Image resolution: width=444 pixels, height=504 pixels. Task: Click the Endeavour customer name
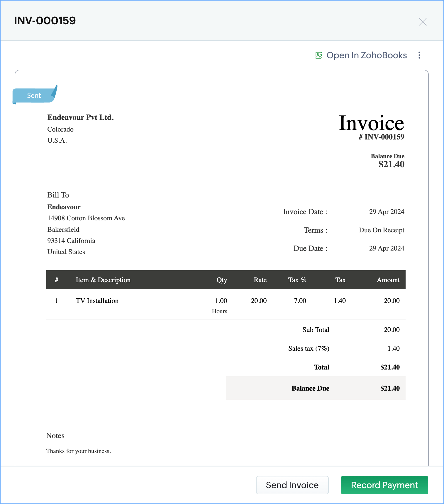(64, 207)
